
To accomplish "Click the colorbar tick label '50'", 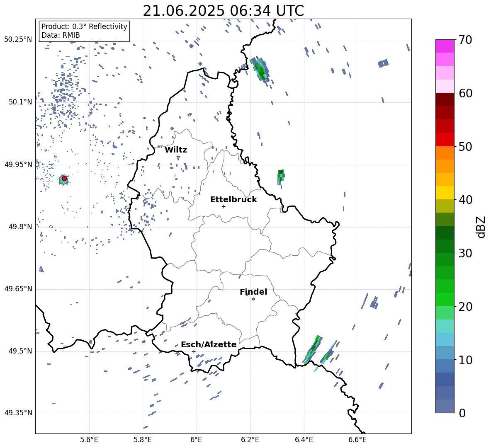I will (465, 146).
